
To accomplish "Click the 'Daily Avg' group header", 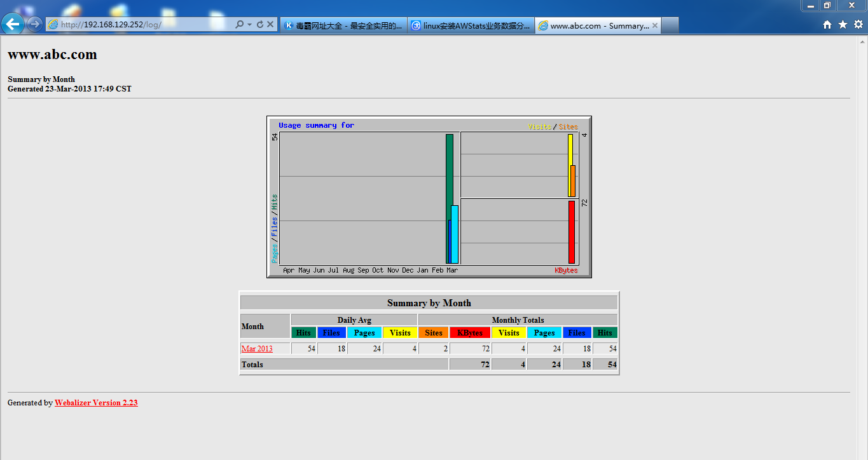I will click(354, 320).
